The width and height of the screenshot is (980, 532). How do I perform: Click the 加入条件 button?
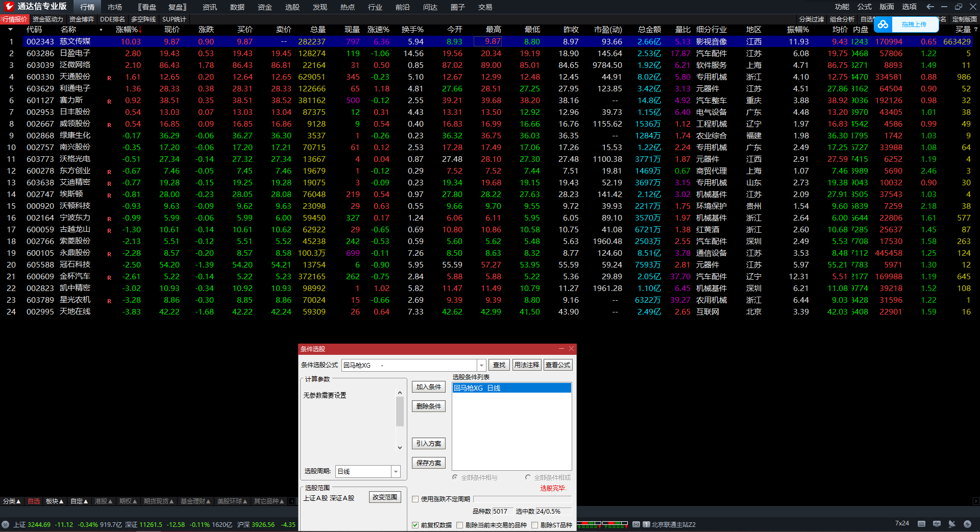point(429,387)
